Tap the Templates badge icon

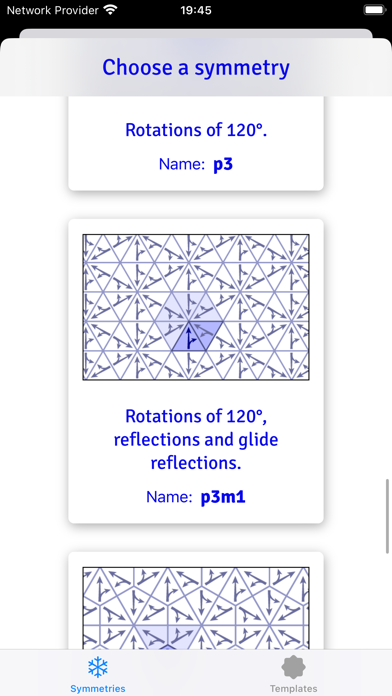click(x=293, y=668)
